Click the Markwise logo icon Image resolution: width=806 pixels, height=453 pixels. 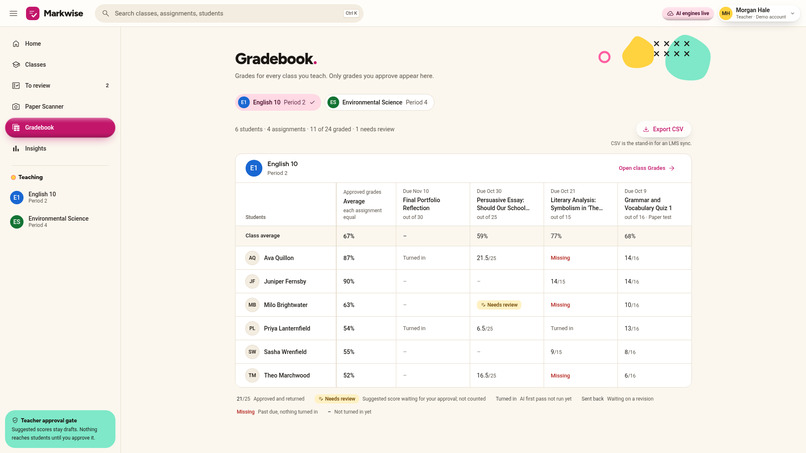[x=33, y=13]
